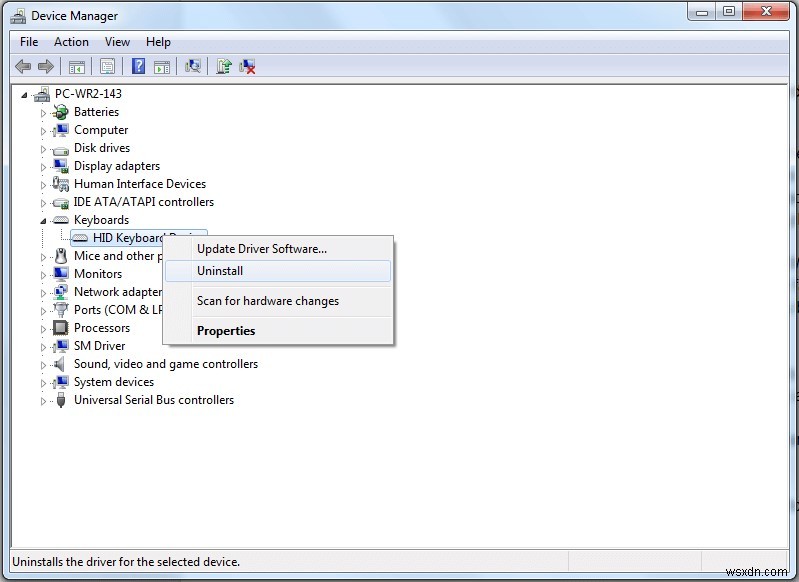799x582 pixels.
Task: Open the Properties toolbar icon
Action: [x=108, y=66]
